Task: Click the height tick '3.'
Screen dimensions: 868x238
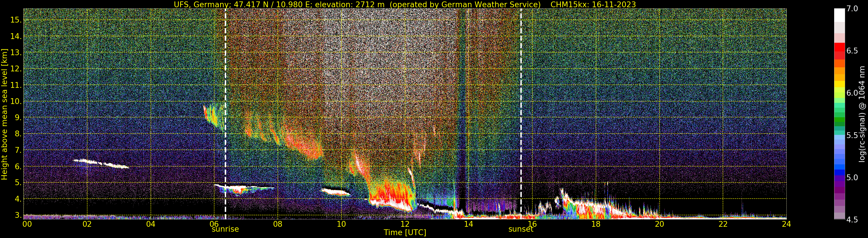Action: click(x=18, y=215)
